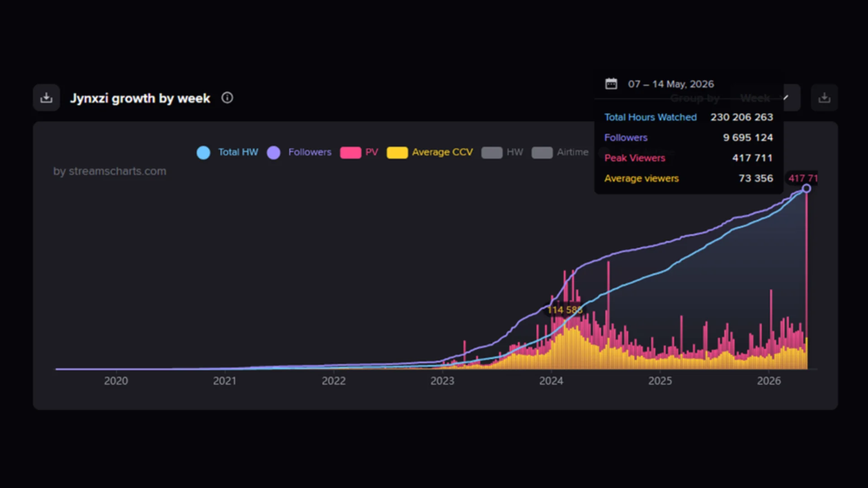Click the '9 695 124' followers value
This screenshot has width=868, height=488.
click(x=748, y=137)
